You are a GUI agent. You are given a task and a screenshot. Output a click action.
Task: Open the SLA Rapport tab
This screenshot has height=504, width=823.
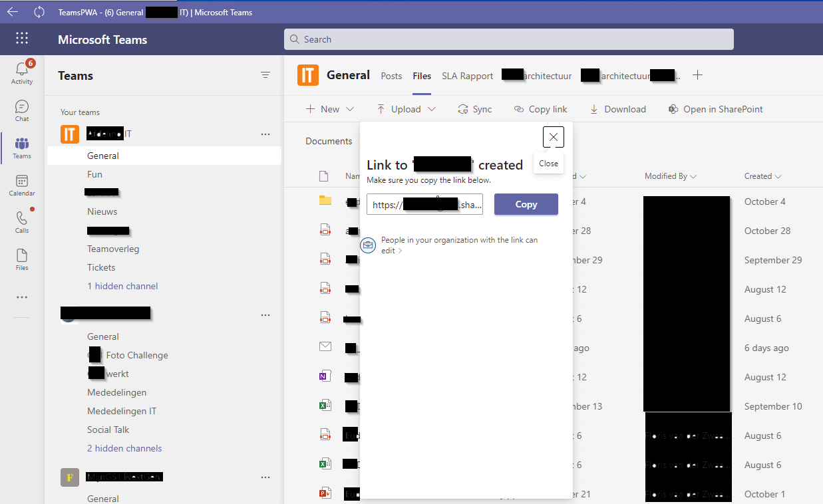point(468,76)
